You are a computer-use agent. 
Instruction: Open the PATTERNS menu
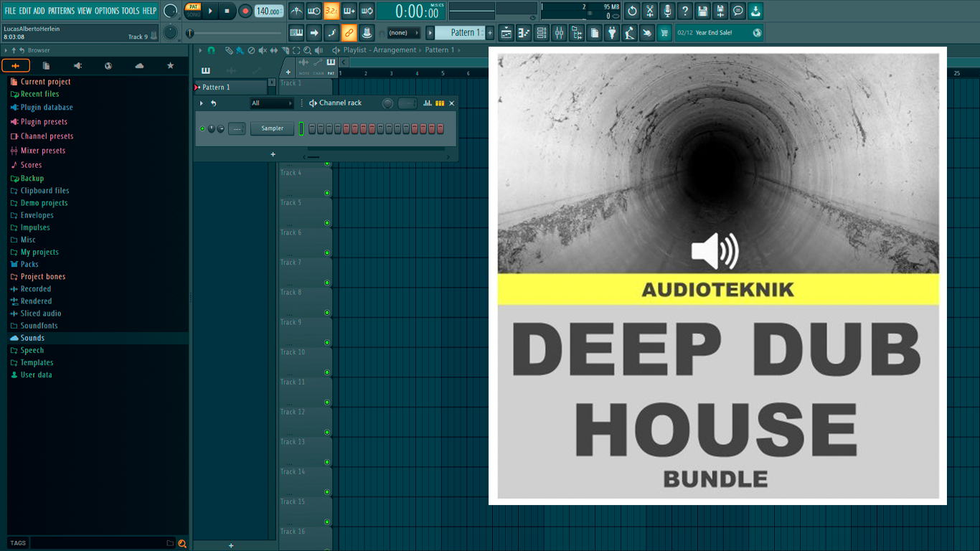coord(61,11)
